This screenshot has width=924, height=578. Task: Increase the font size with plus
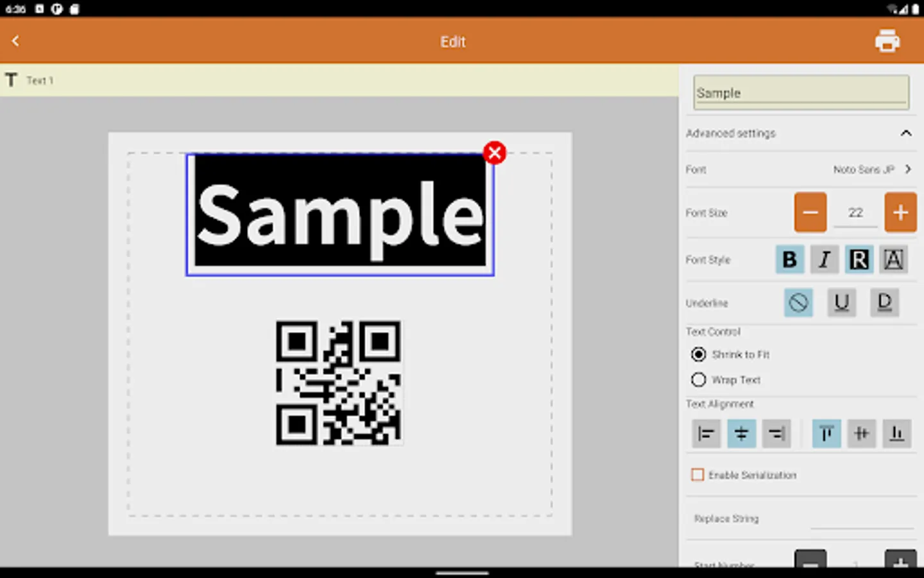900,212
